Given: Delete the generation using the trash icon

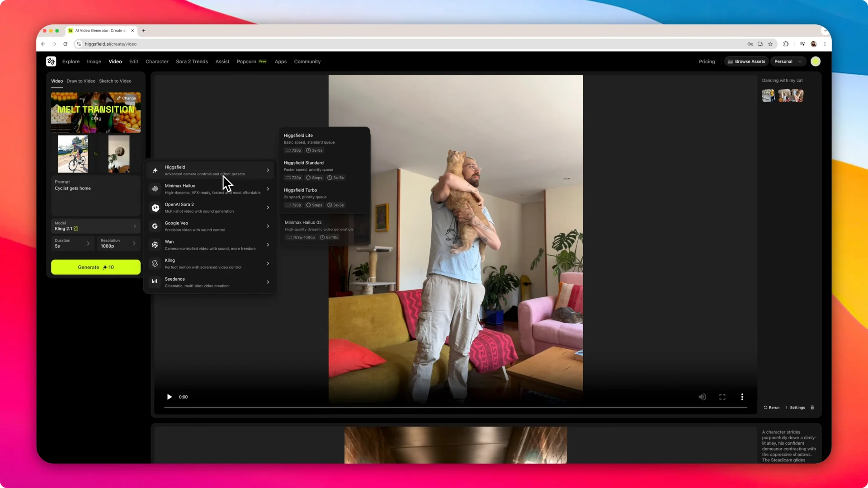Looking at the screenshot, I should click(x=812, y=407).
